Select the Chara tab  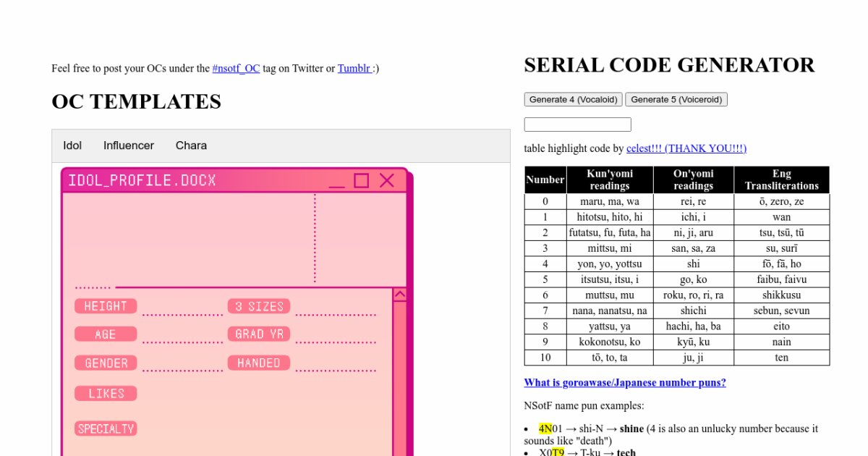pyautogui.click(x=191, y=145)
